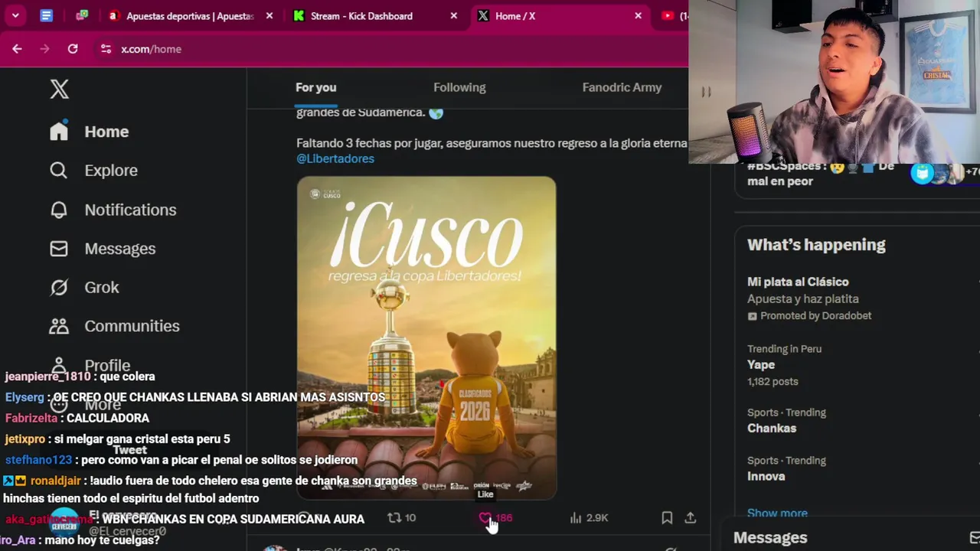Open Notifications bell in sidebar
Screen dimensions: 980x551
tap(59, 210)
